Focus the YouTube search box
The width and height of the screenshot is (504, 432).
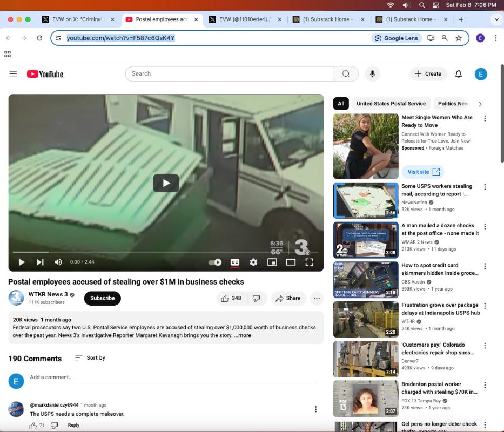coord(230,74)
